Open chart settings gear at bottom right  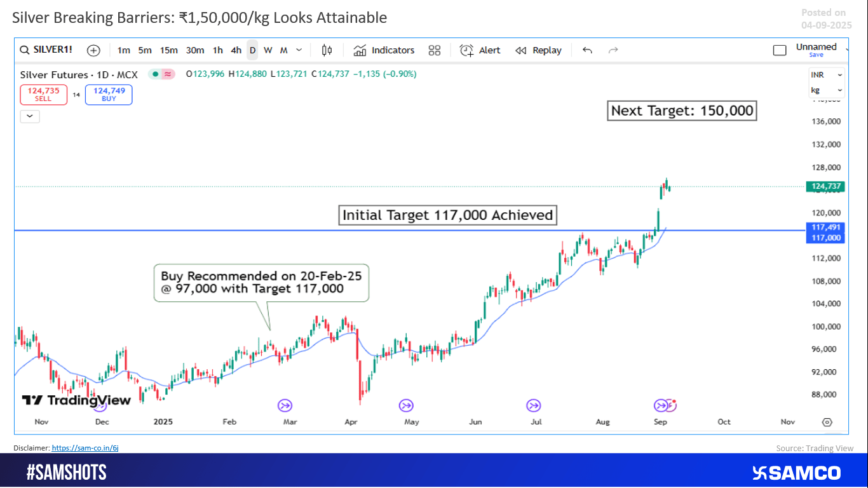(827, 422)
